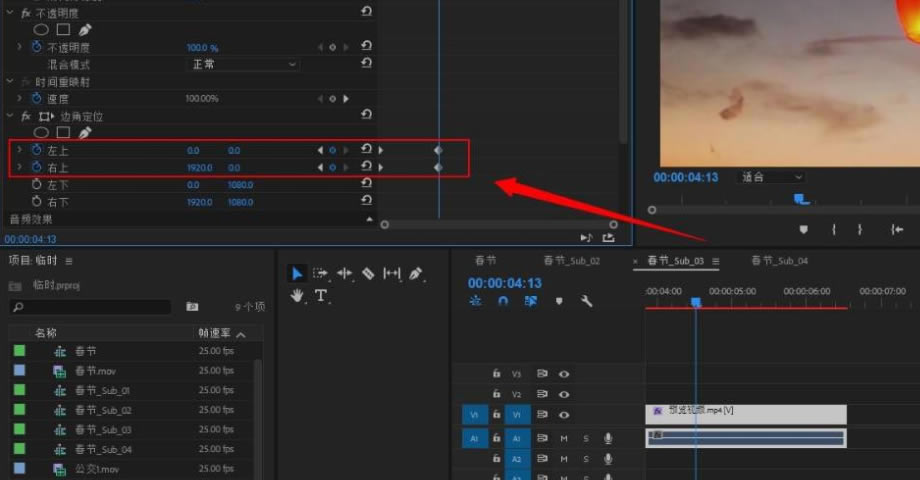The height and width of the screenshot is (480, 920).
Task: Select the Track Select Forward tool
Action: (x=320, y=273)
